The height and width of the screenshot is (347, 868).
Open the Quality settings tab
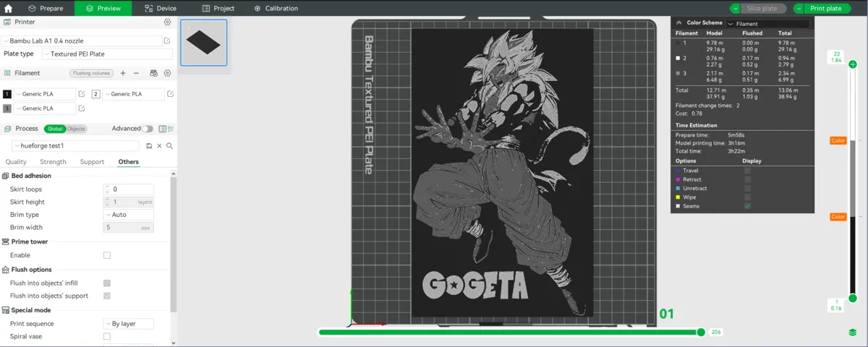(16, 162)
